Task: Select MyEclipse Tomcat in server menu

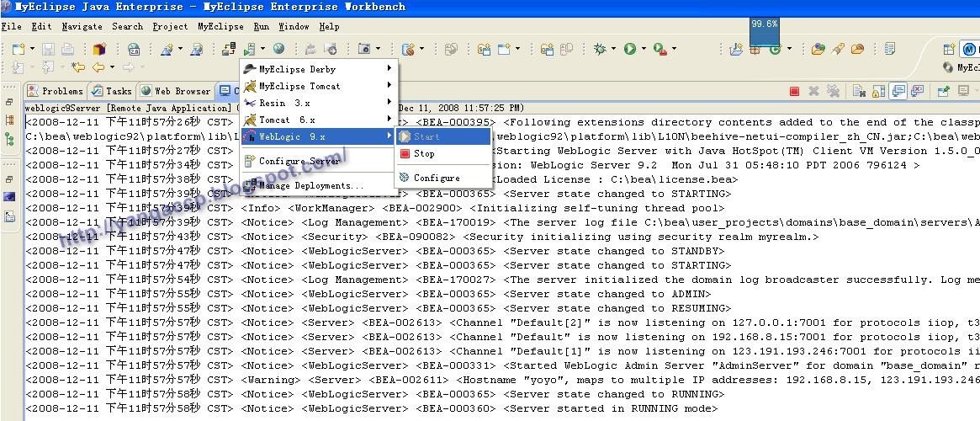Action: (320, 86)
